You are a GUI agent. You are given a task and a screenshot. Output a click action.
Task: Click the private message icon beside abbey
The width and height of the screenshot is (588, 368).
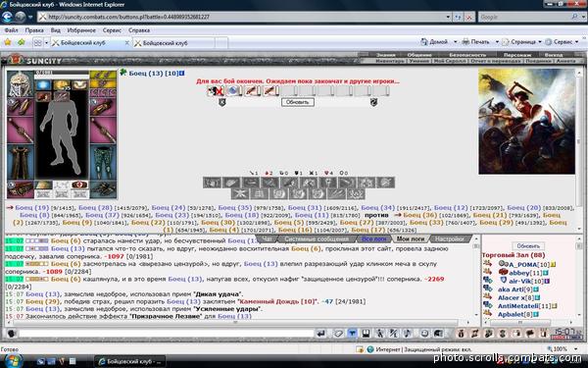pos(487,272)
